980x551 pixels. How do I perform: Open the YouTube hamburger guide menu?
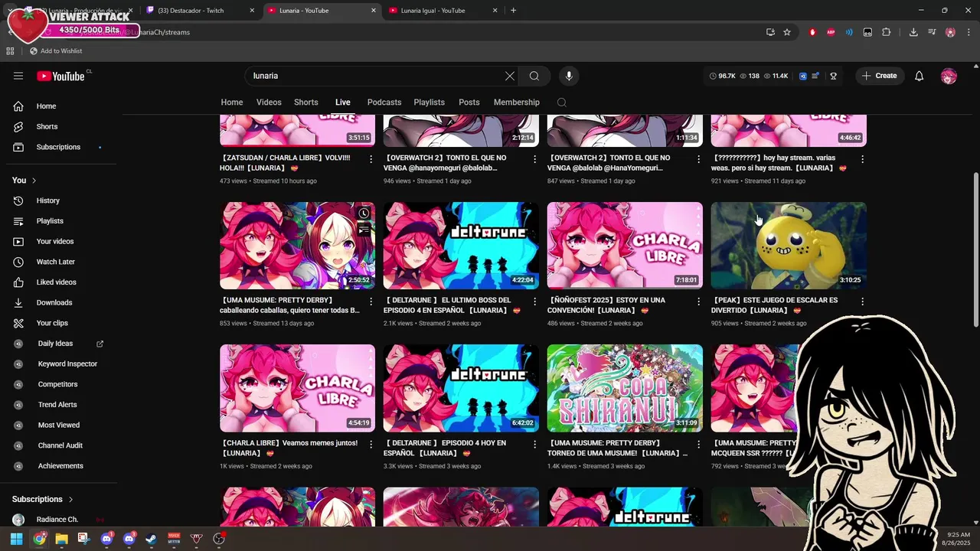[x=18, y=76]
